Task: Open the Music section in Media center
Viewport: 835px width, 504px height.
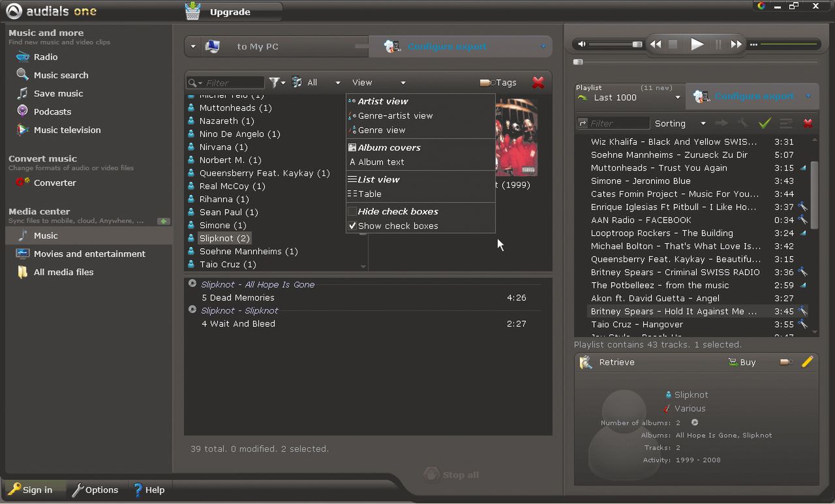Action: tap(46, 235)
